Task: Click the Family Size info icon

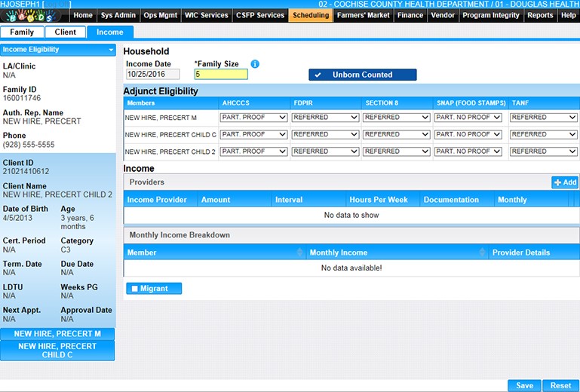Action: (x=255, y=64)
